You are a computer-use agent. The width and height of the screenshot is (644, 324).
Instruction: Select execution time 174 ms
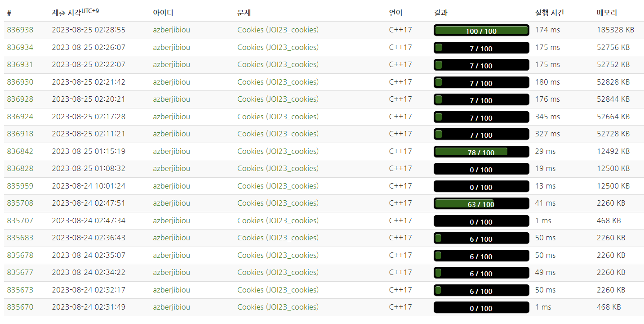tap(547, 30)
